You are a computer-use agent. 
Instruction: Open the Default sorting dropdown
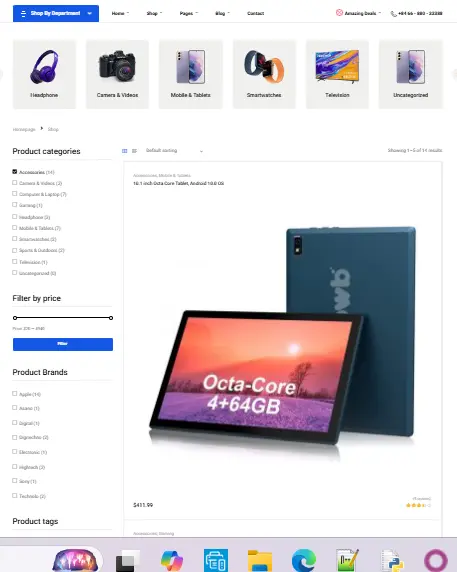pyautogui.click(x=174, y=151)
